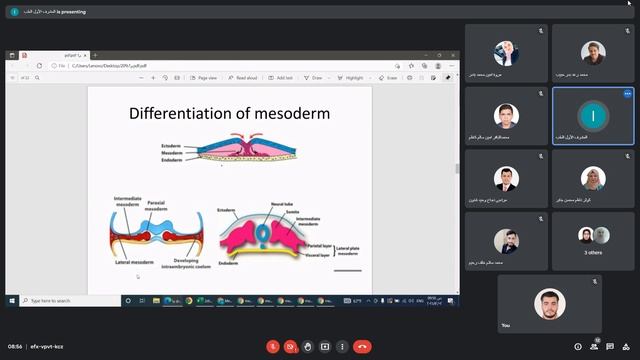Turn on the camera in the call bar

pos(290,347)
